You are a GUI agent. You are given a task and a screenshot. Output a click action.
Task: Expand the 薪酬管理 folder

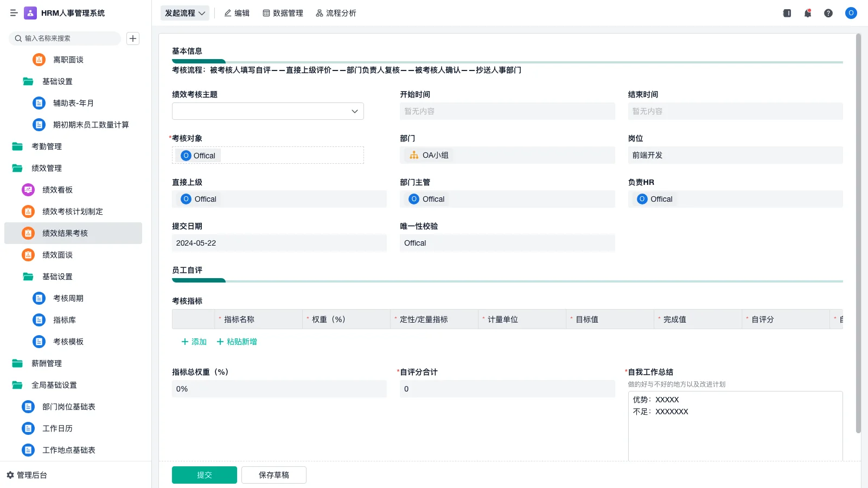48,363
